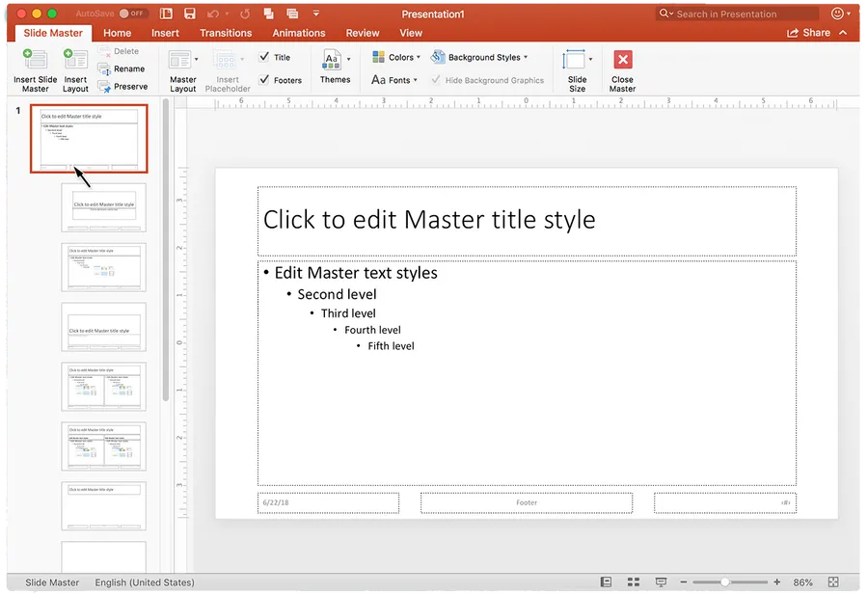Switch to the Review tab

pyautogui.click(x=363, y=33)
